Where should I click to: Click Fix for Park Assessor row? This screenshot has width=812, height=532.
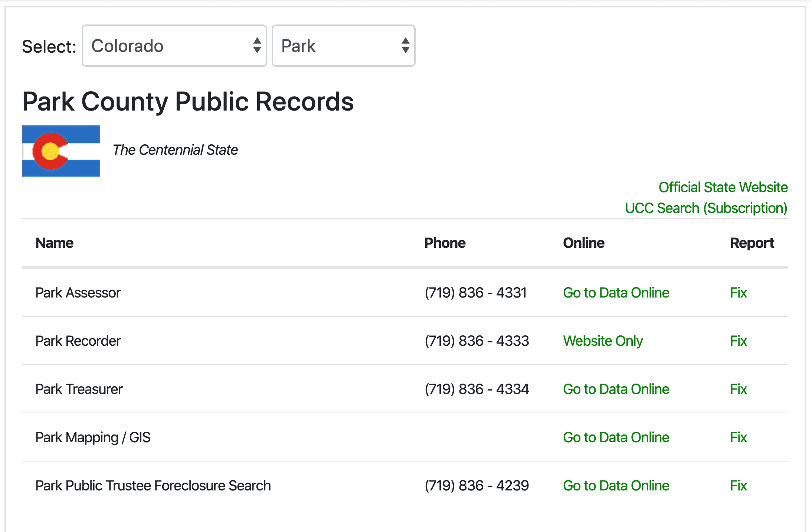tap(738, 293)
